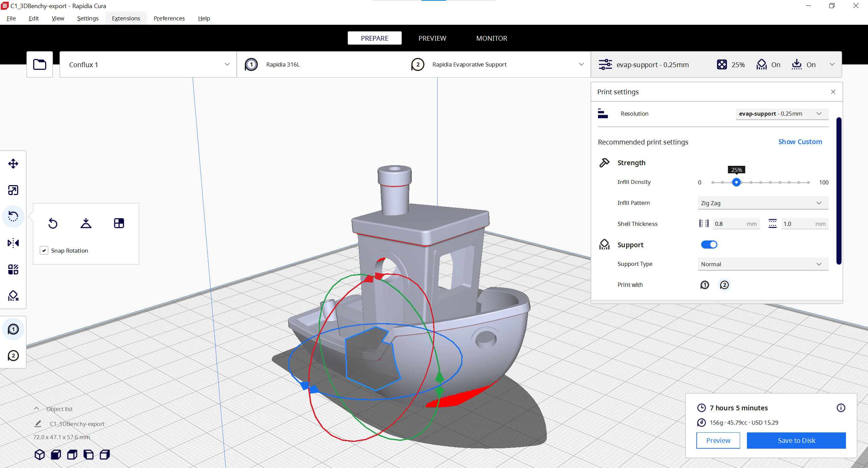The image size is (868, 468).
Task: Expand the Conflux 1 printer dropdown
Action: point(148,64)
